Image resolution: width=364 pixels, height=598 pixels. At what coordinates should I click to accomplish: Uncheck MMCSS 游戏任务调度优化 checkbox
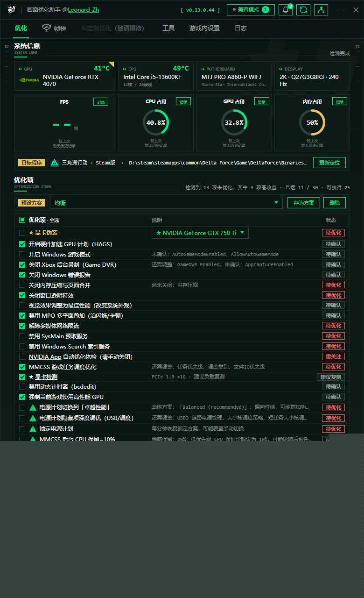22,367
